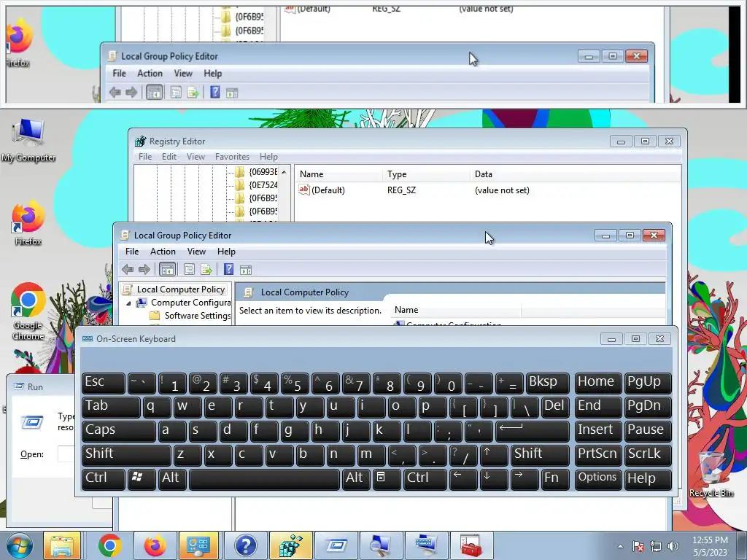Click the show/hide action pane toolbar icon
The image size is (747, 560).
(x=246, y=270)
